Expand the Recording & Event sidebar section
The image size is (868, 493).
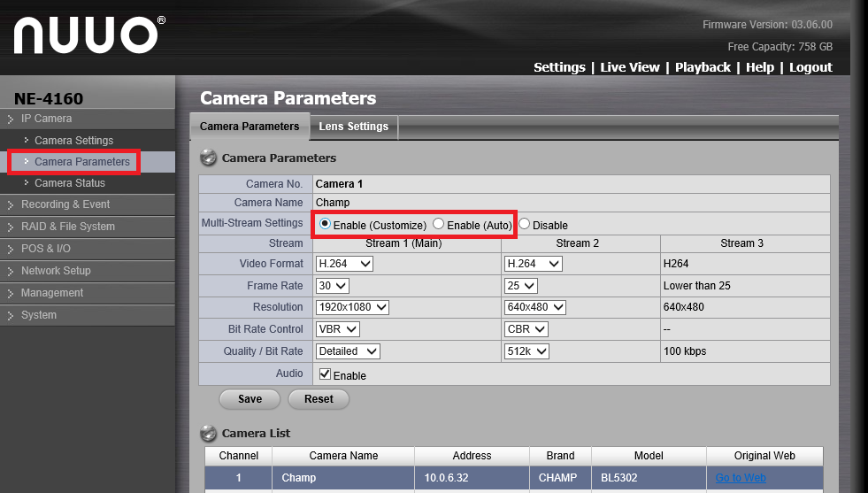click(65, 204)
